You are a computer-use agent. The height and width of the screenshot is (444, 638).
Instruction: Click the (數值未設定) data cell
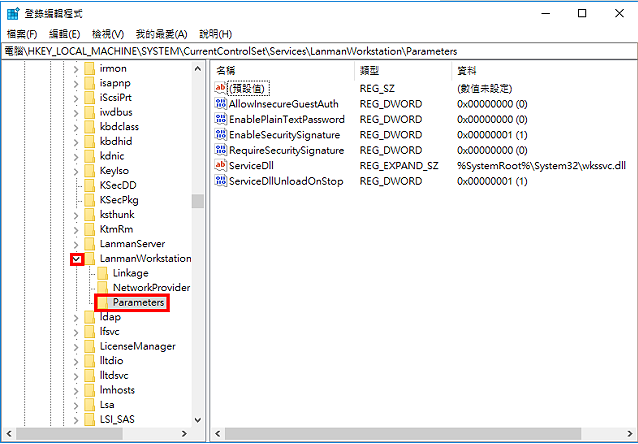pos(485,88)
